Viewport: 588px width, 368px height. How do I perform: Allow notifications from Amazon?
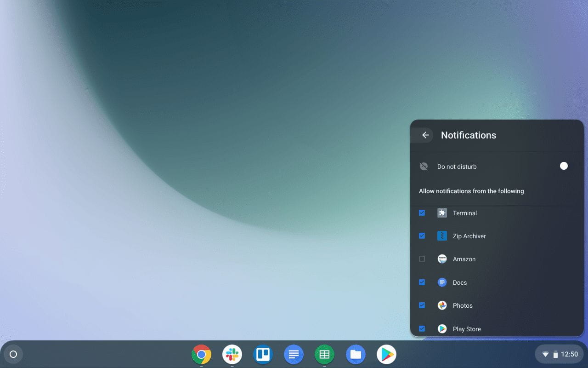point(422,259)
